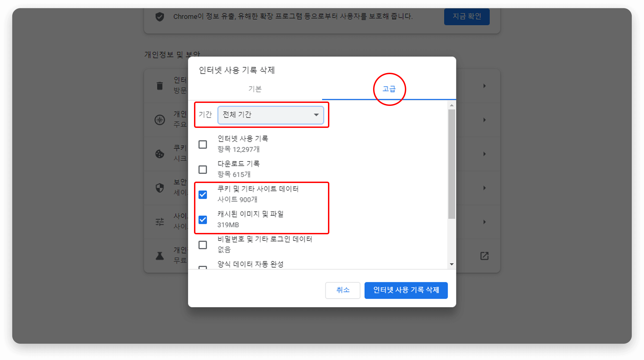Image resolution: width=644 pixels, height=360 pixels.
Task: Click the 취소 button
Action: click(343, 290)
